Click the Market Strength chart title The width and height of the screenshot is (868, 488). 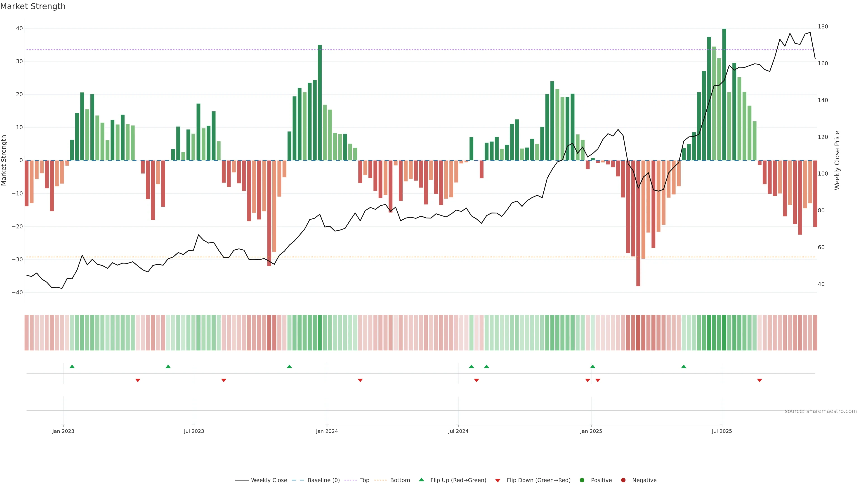33,6
